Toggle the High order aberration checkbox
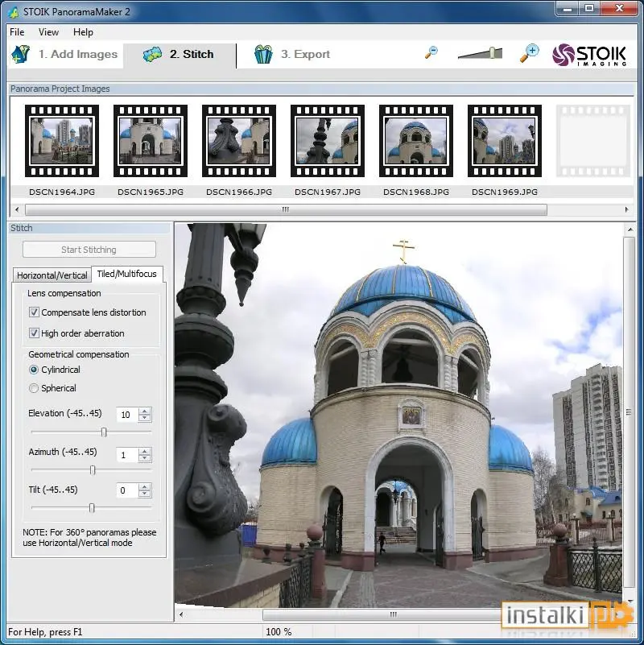This screenshot has height=645, width=644. 34,333
